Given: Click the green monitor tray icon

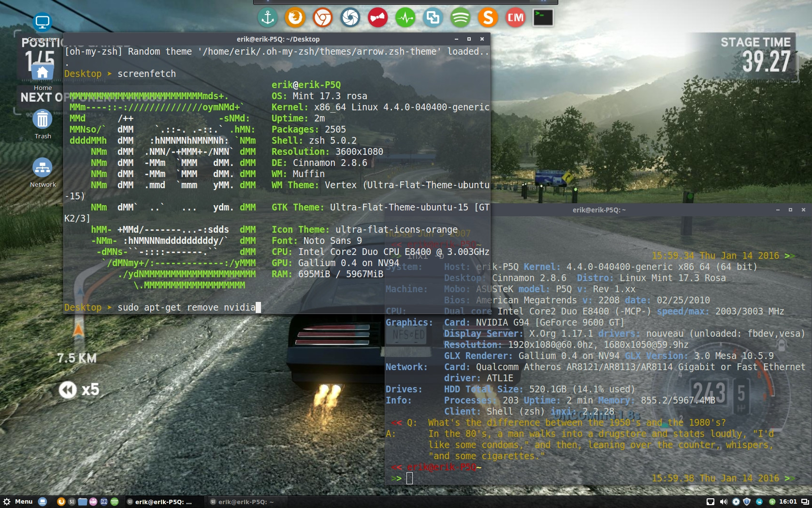Looking at the screenshot, I should point(772,502).
